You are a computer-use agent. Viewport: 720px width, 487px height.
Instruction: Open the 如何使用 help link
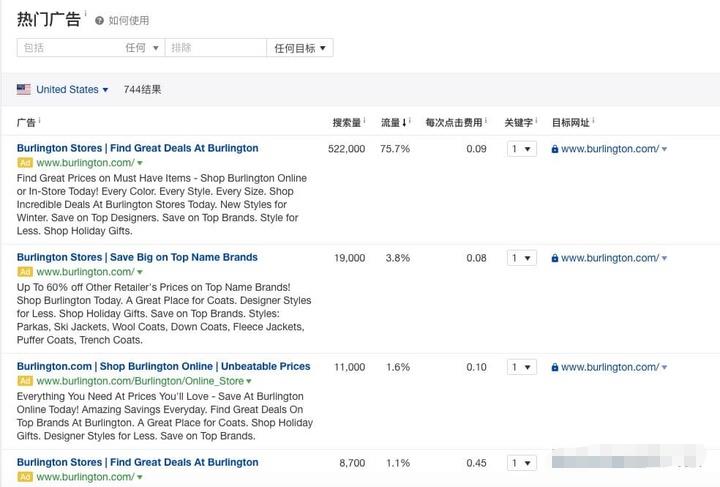coord(129,21)
